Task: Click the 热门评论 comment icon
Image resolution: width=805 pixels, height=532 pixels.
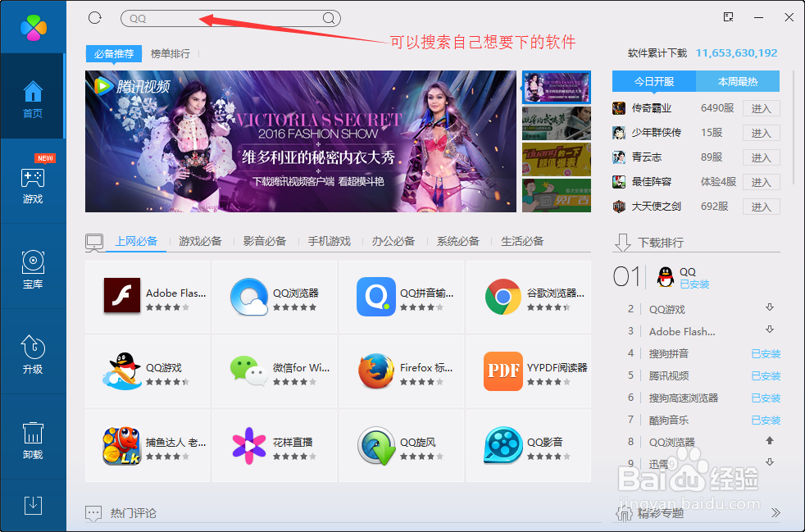Action: pos(94,513)
